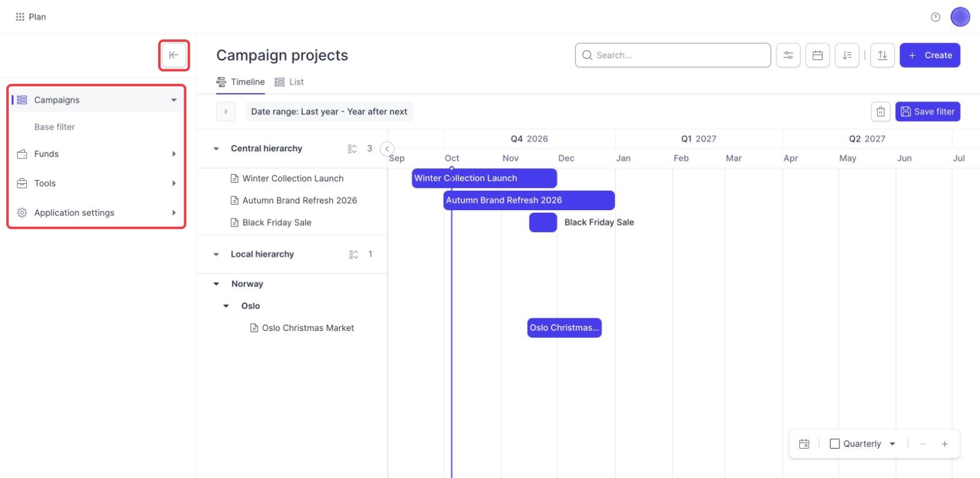Collapse the Norway tree node
Viewport: 980px width, 478px height.
pos(216,284)
